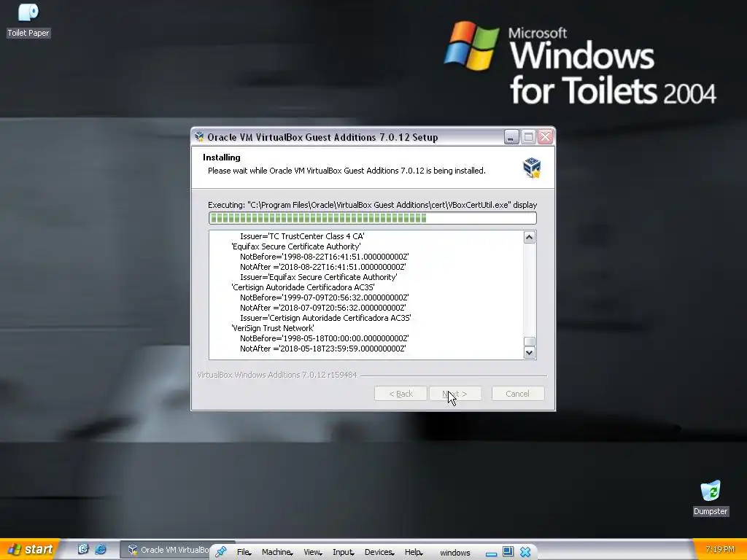The width and height of the screenshot is (747, 560).
Task: Click the pin icon on VirtualBox mini toolbar
Action: click(x=220, y=552)
